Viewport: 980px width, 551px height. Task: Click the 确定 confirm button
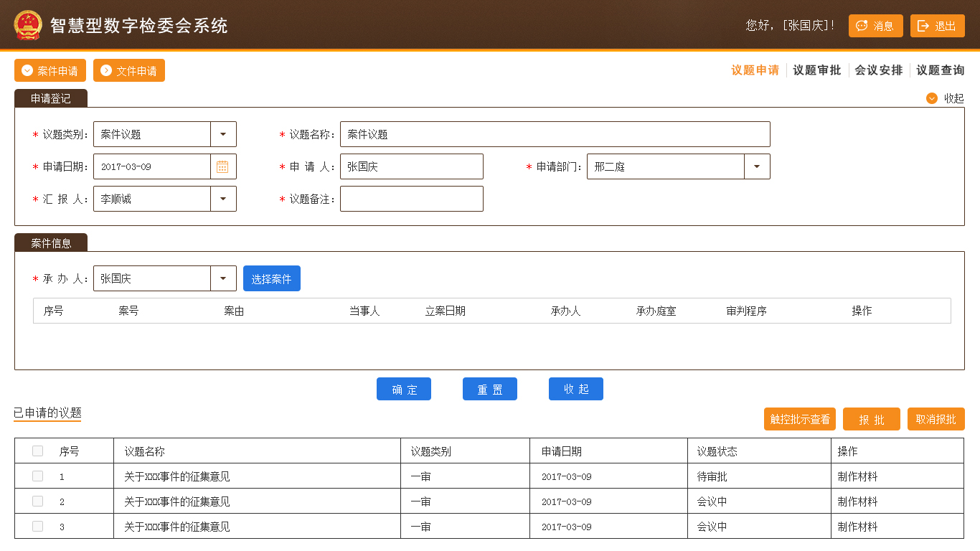click(x=404, y=389)
